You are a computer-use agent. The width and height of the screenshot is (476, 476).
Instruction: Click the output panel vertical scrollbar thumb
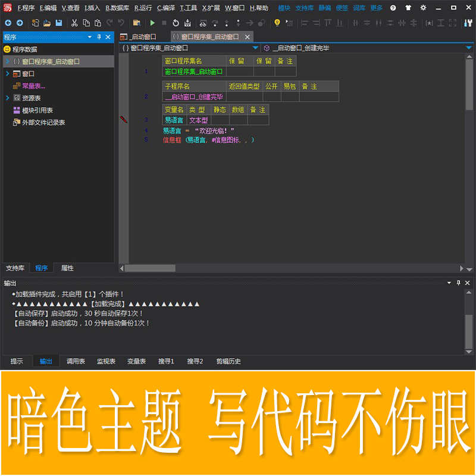(x=469, y=331)
